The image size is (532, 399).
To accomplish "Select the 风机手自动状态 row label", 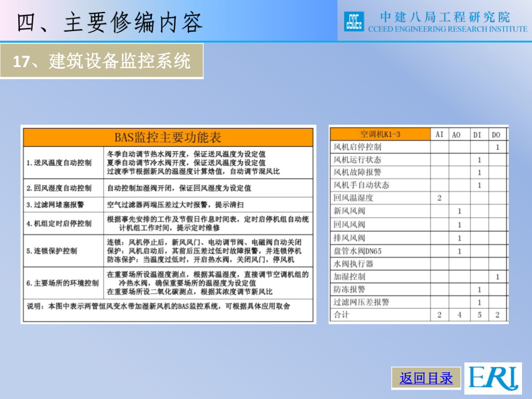I will (x=361, y=185).
